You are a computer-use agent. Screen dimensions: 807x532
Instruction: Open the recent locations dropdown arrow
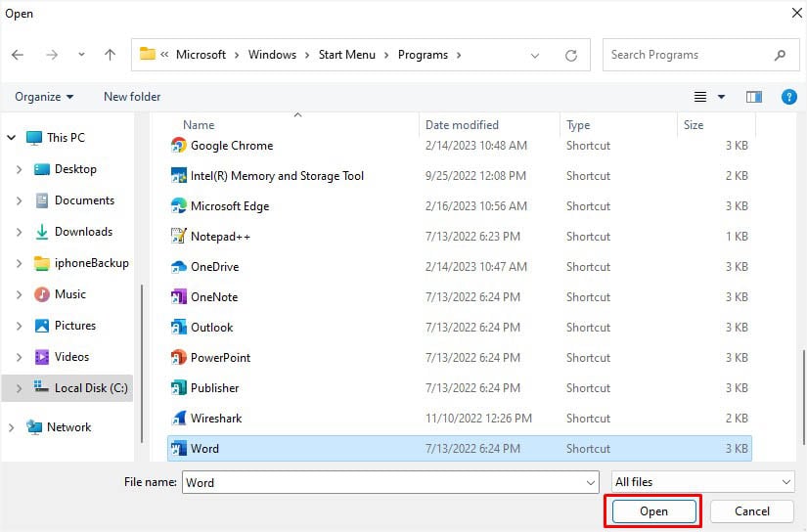coord(81,55)
